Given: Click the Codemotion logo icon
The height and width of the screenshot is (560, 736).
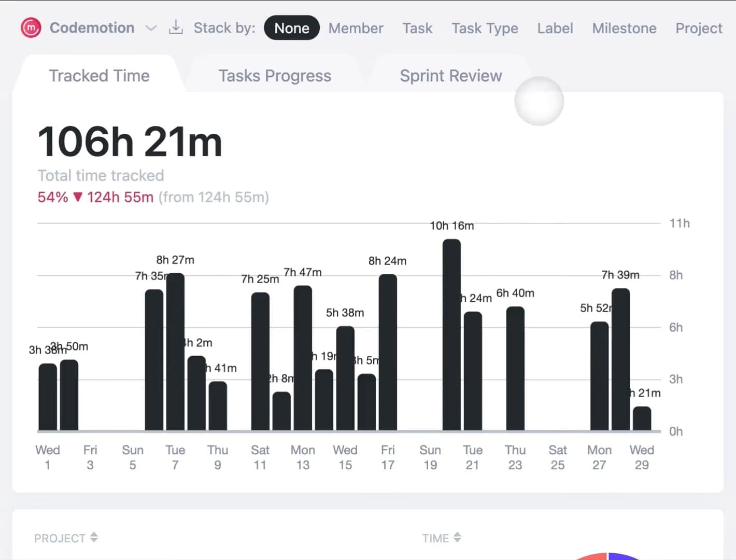Looking at the screenshot, I should coord(31,28).
